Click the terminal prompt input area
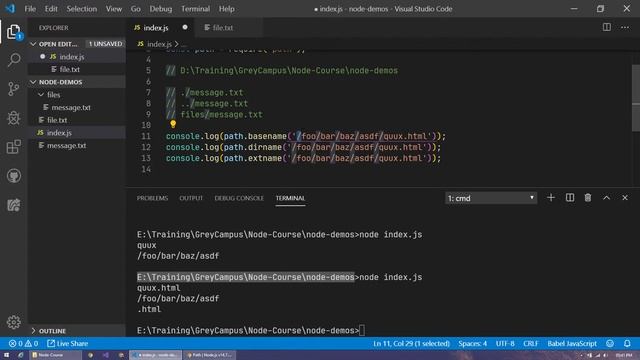 click(362, 330)
